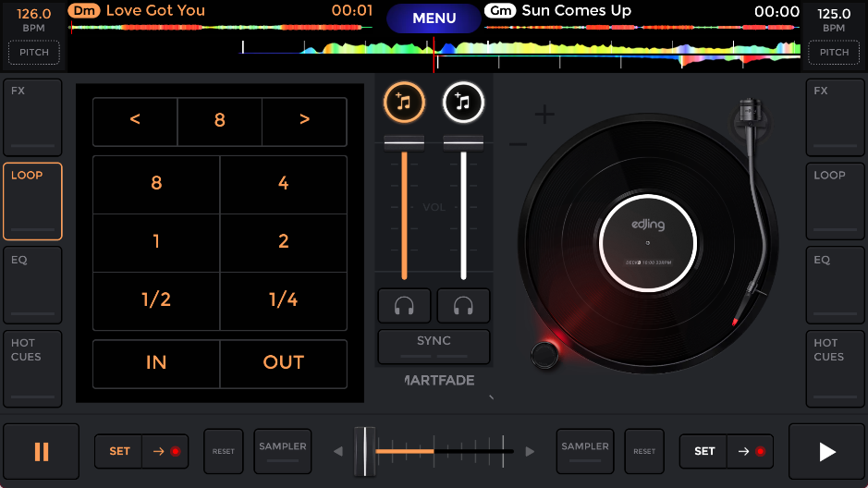The image size is (868, 488).
Task: Jump to cue point on left deck
Action: 166,452
